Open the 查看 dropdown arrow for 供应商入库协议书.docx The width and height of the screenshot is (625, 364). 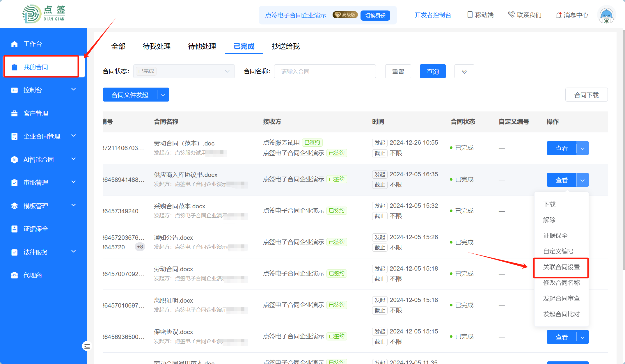(x=583, y=180)
